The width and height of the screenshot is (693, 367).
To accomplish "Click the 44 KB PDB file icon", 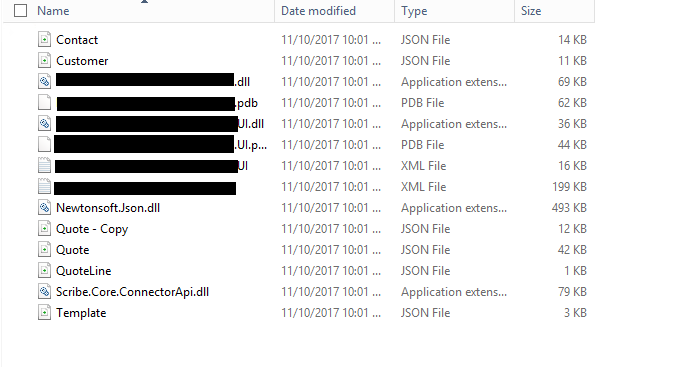I will coord(44,145).
